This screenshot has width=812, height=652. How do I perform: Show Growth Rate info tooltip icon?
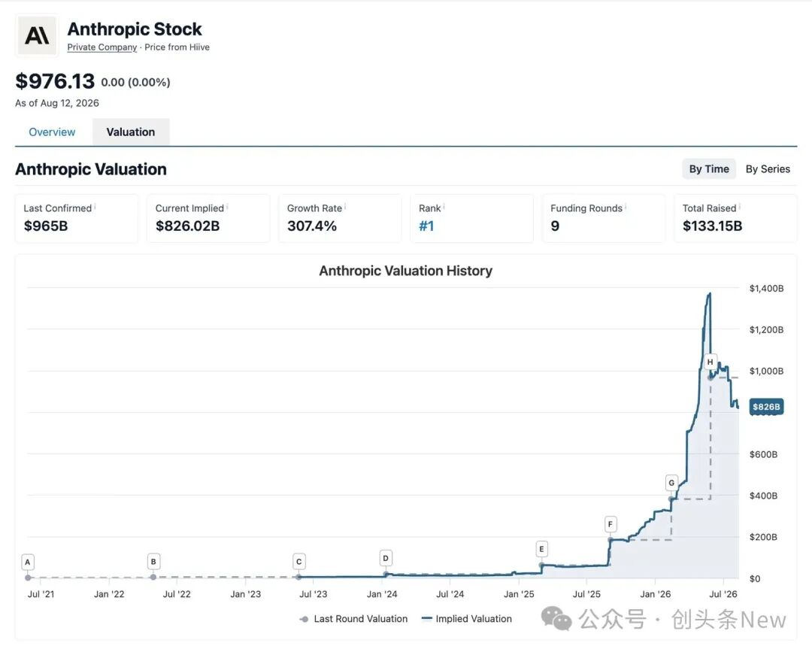tap(345, 207)
